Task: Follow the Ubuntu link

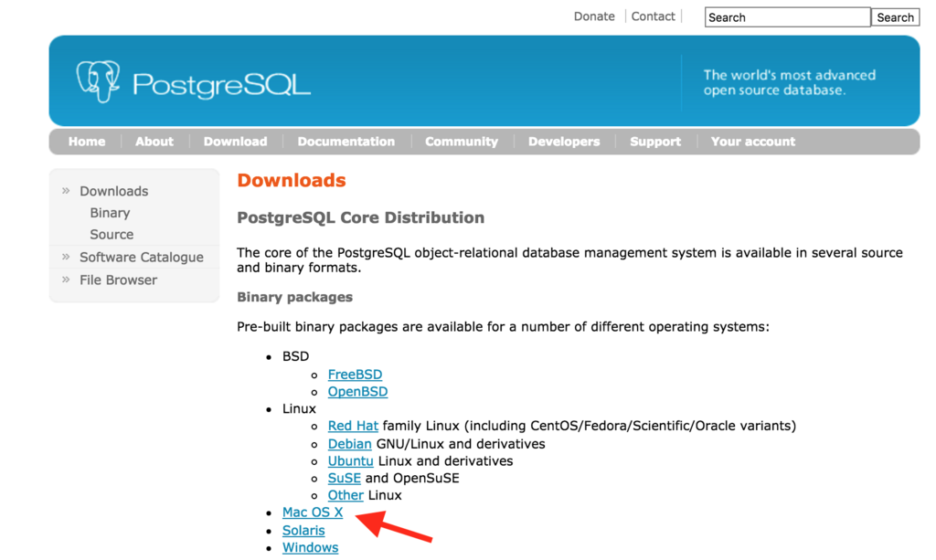Action: pyautogui.click(x=350, y=461)
